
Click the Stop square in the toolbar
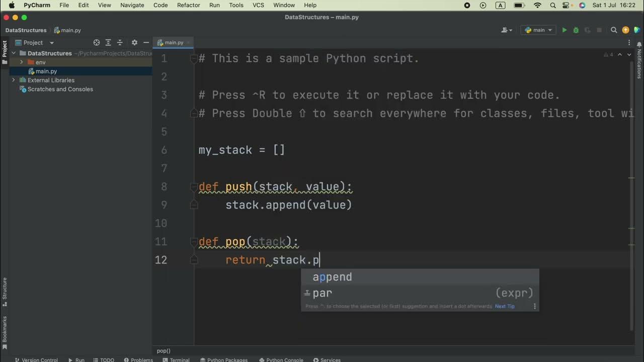click(x=599, y=30)
